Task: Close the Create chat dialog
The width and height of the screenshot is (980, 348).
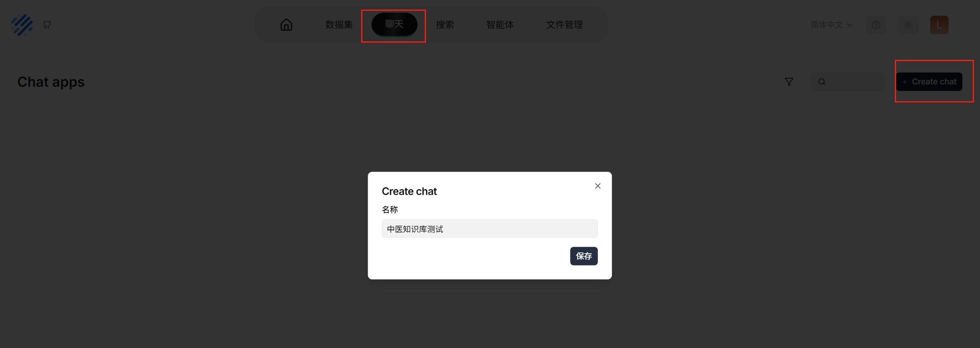Action: (x=597, y=186)
